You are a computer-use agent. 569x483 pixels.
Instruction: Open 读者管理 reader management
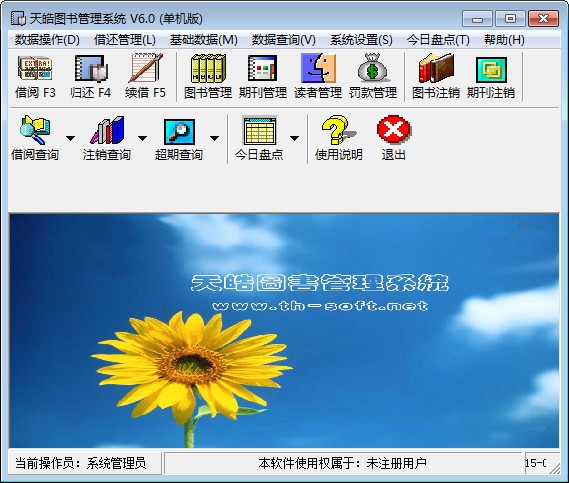318,76
